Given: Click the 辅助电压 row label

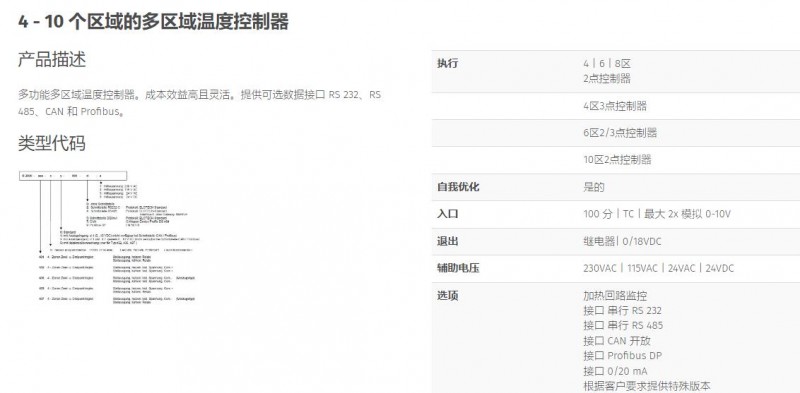Looking at the screenshot, I should click(x=458, y=268).
